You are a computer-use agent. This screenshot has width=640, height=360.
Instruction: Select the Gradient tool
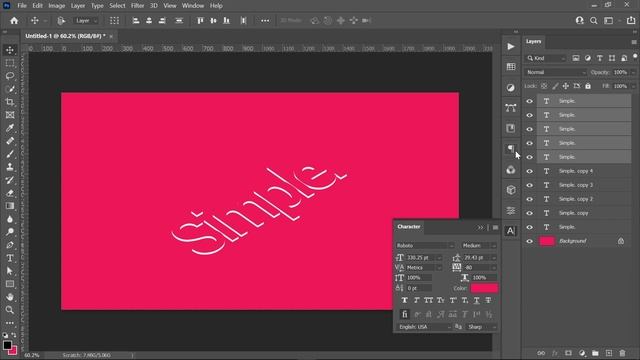(10, 206)
